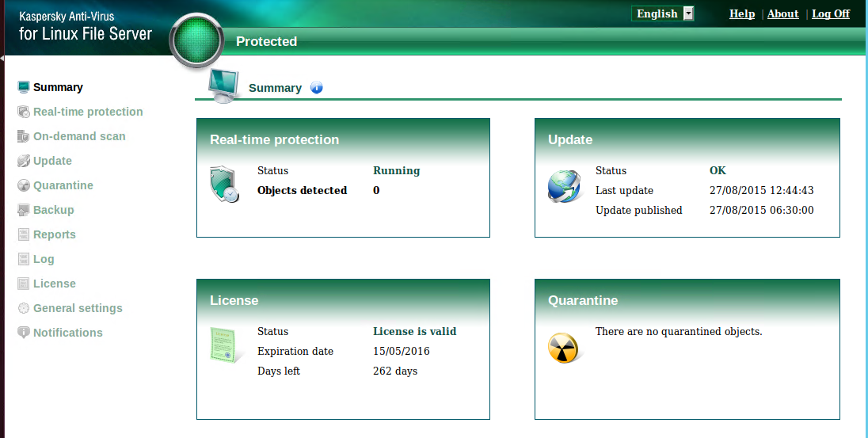Click the Quarantine radiation hazard icon
Viewport: 868px width, 438px height.
563,348
